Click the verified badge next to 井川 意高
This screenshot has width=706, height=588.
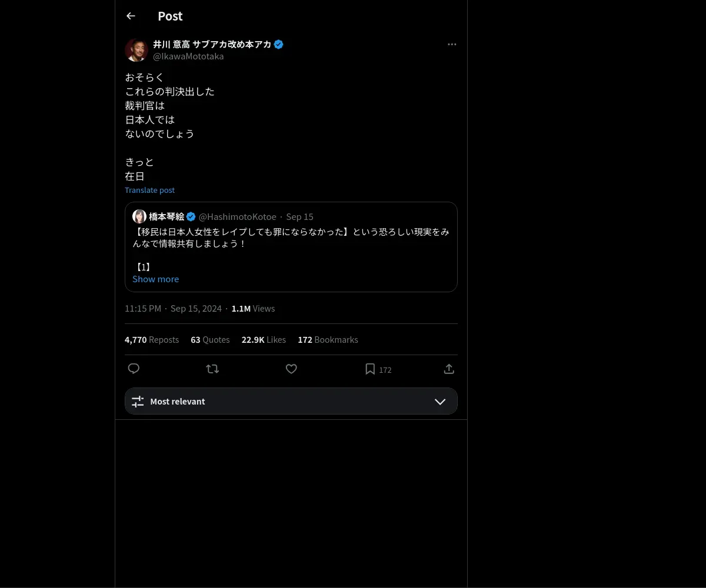coord(279,44)
